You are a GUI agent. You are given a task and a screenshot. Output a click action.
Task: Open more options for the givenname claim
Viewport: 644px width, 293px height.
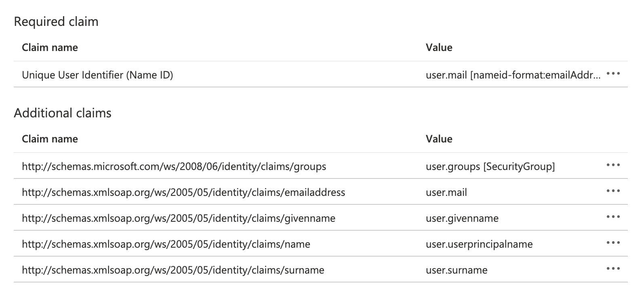click(613, 217)
